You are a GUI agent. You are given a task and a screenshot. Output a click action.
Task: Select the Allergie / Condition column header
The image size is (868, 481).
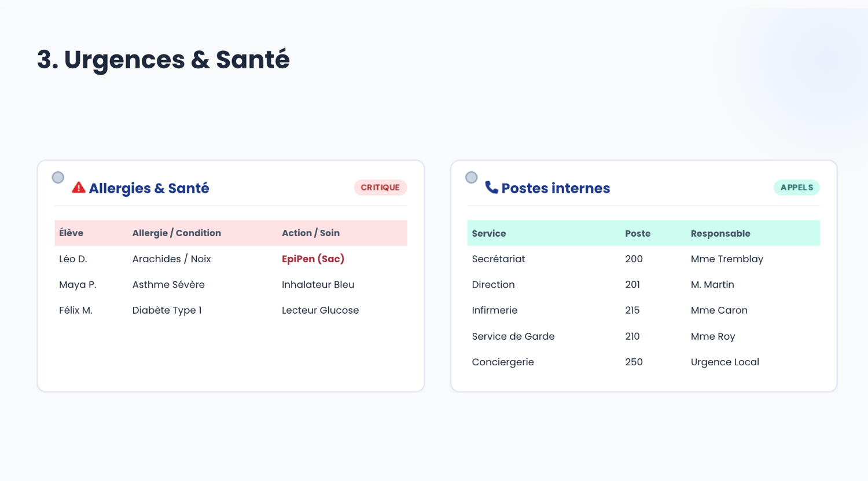point(176,233)
